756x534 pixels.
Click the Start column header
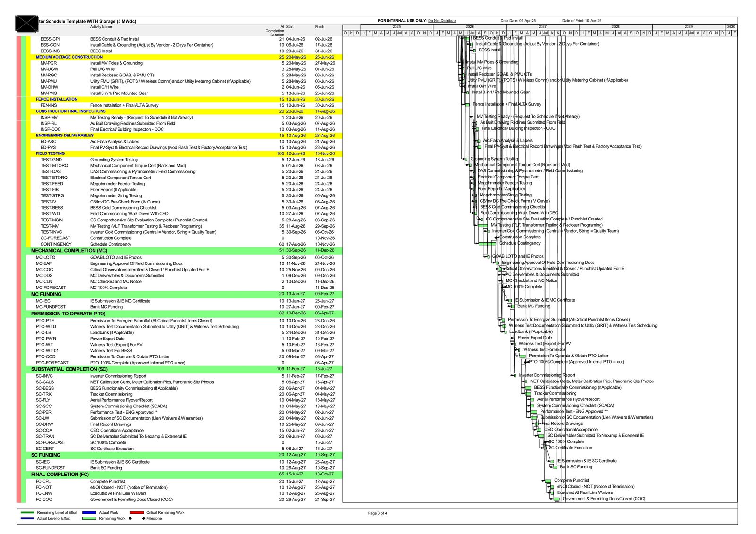pyautogui.click(x=289, y=26)
